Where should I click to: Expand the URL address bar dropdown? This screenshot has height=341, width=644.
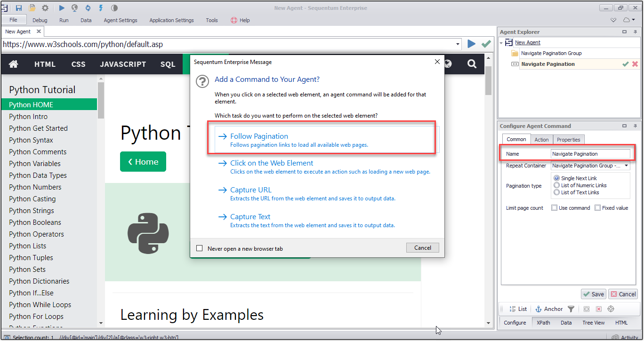[x=458, y=44]
